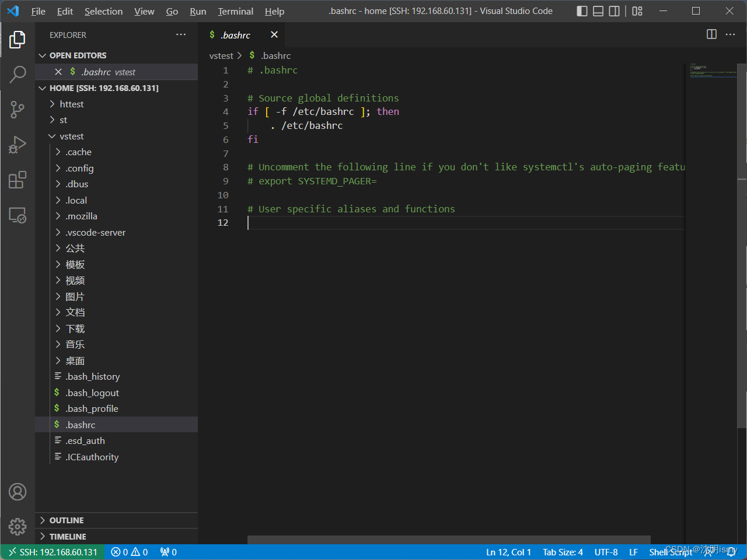Click vstest breadcrumb in editor

221,55
